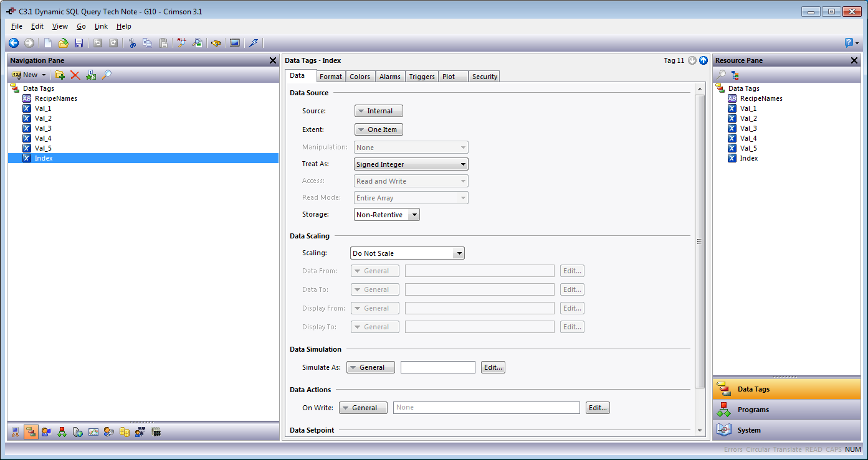Select Data Tags category in Resource Pane
The height and width of the screenshot is (460, 868).
tap(787, 389)
